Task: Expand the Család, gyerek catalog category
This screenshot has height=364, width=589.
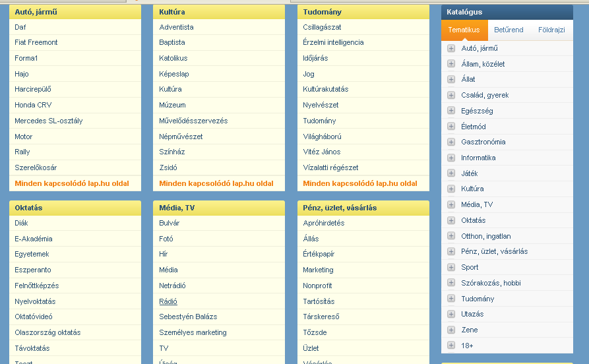Action: tap(451, 95)
